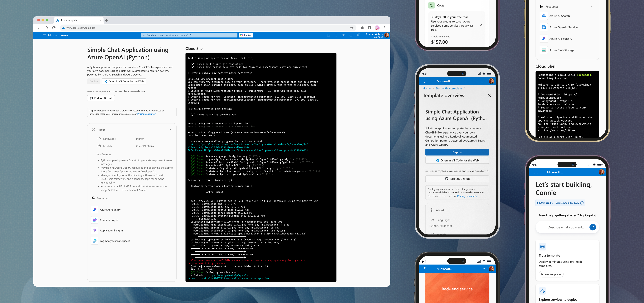The image size is (644, 303).
Task: Collapse the About section in the browser
Action: click(170, 130)
